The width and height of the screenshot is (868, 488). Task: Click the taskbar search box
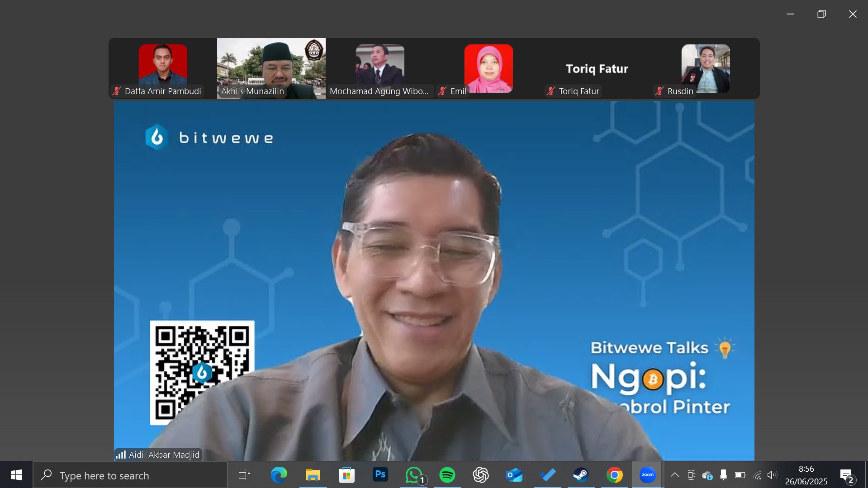pyautogui.click(x=130, y=475)
